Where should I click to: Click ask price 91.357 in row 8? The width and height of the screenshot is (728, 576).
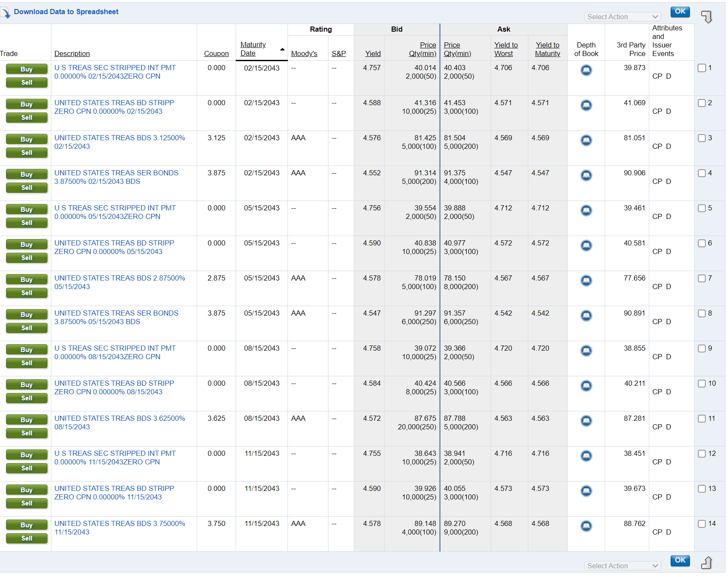pyautogui.click(x=455, y=313)
